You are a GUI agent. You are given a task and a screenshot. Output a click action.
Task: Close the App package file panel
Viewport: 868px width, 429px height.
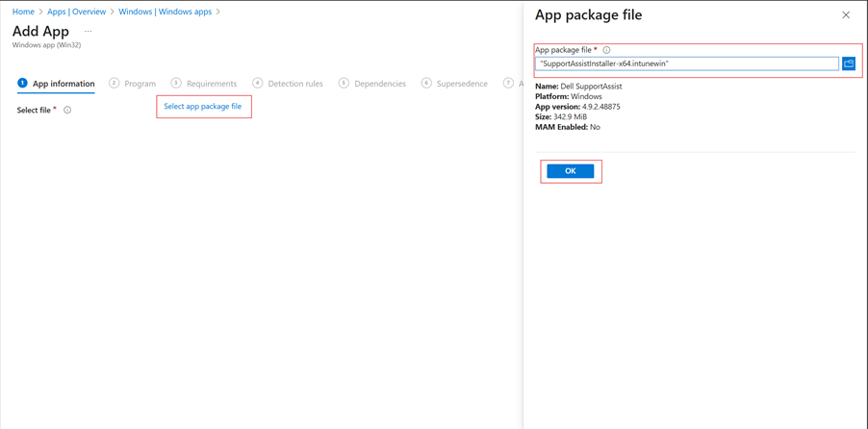(846, 15)
